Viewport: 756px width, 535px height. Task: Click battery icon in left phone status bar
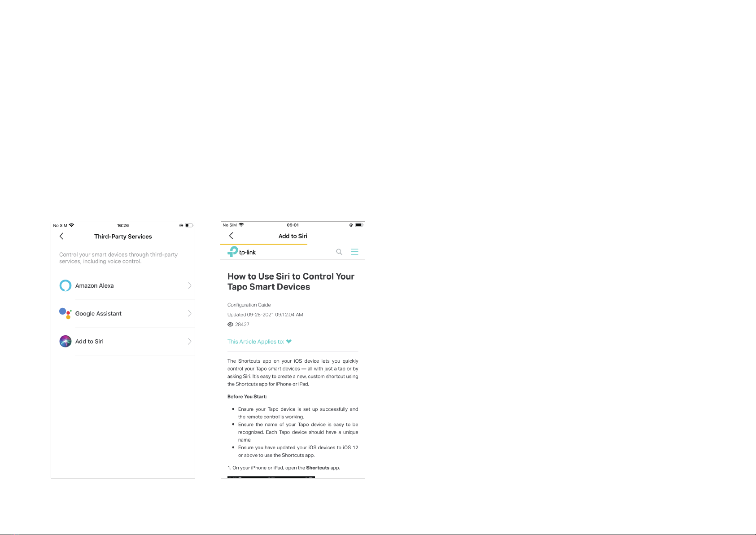tap(189, 225)
